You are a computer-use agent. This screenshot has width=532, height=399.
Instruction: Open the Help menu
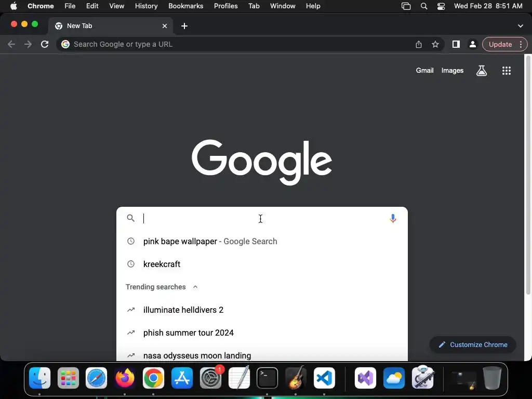(313, 6)
